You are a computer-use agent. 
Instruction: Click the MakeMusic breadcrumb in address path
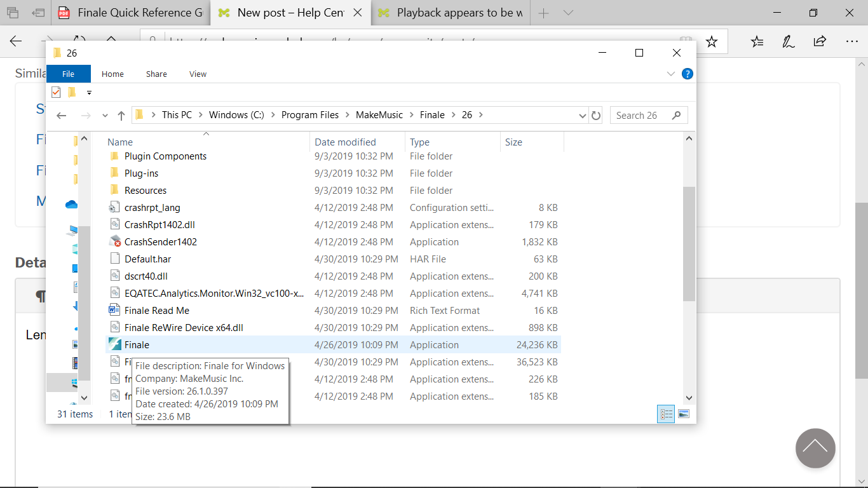pos(379,115)
